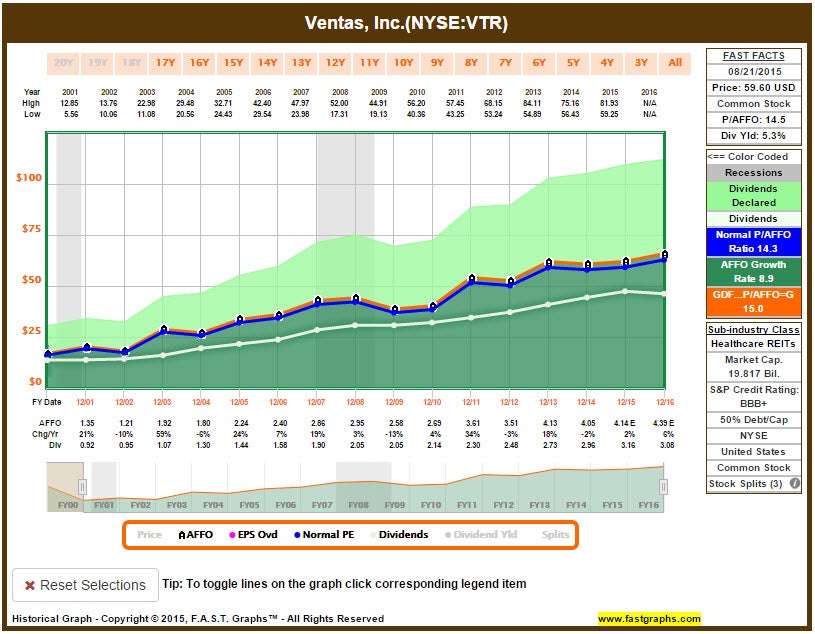
Task: Switch to the 6Y time range
Action: (539, 63)
